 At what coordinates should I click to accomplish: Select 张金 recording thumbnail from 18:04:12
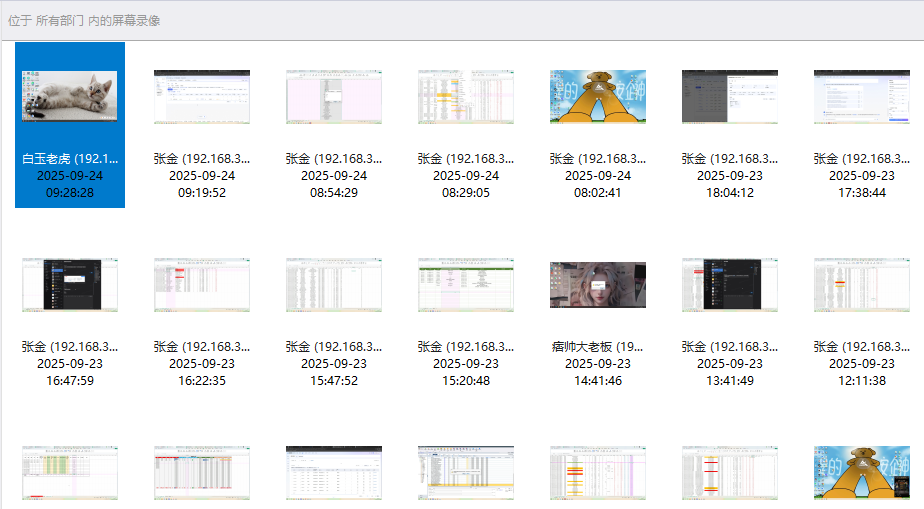click(x=730, y=97)
